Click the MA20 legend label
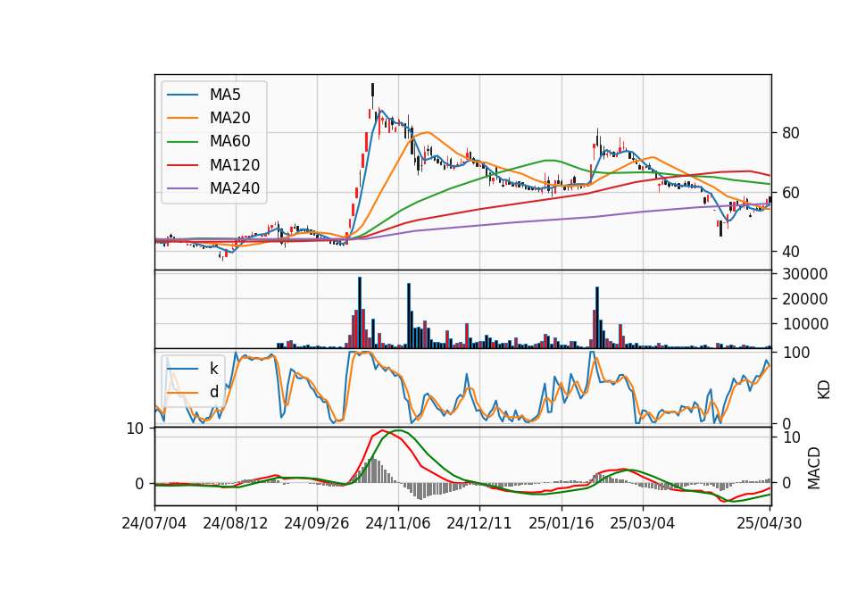857x616 pixels. pyautogui.click(x=229, y=118)
